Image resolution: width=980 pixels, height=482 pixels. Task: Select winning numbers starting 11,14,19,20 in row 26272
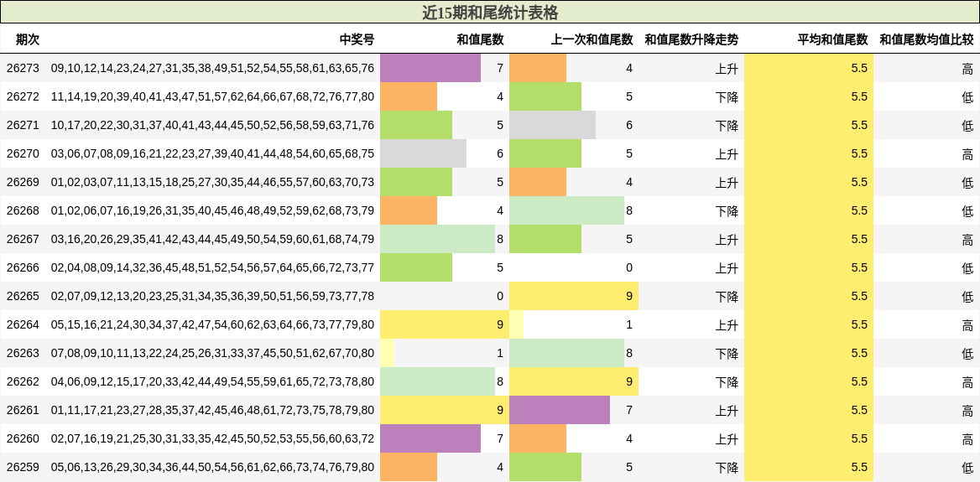coord(212,96)
